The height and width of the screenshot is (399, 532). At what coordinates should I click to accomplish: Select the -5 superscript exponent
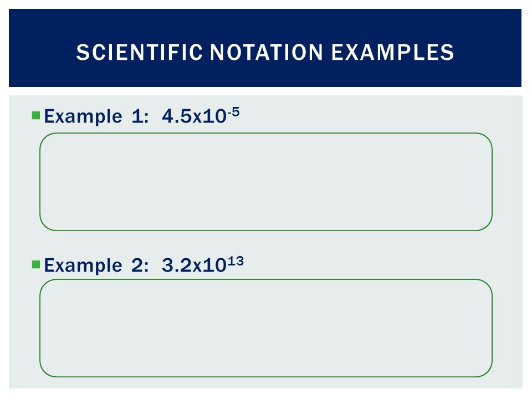[x=233, y=111]
